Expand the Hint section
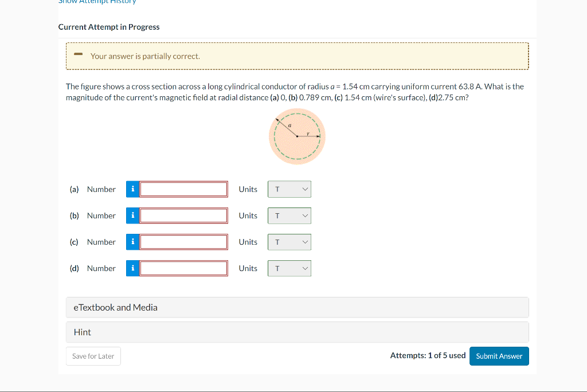Screen dimensions: 587x392 click(x=298, y=332)
